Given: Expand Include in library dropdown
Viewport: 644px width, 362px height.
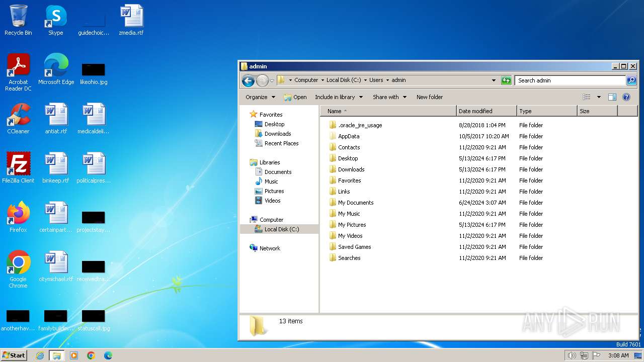Looking at the screenshot, I should point(339,97).
